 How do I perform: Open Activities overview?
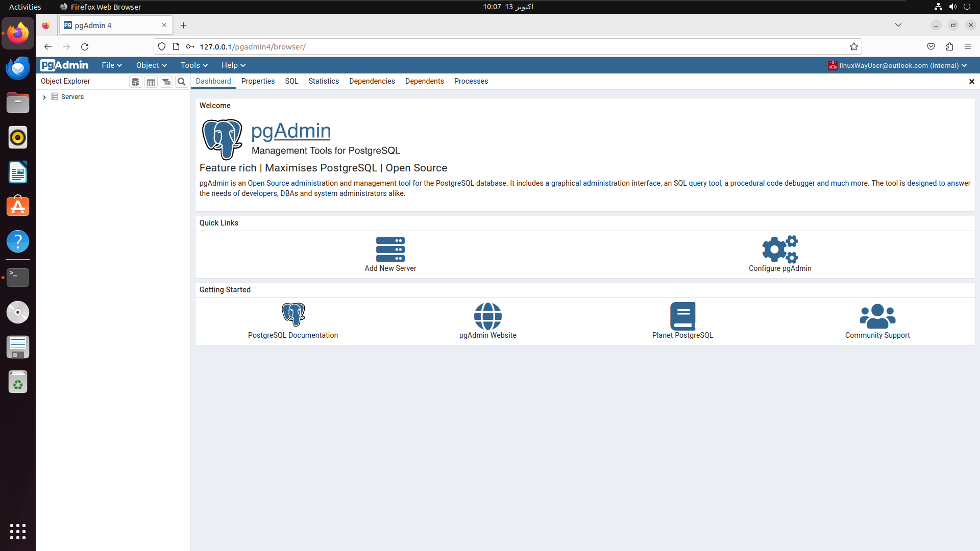25,7
